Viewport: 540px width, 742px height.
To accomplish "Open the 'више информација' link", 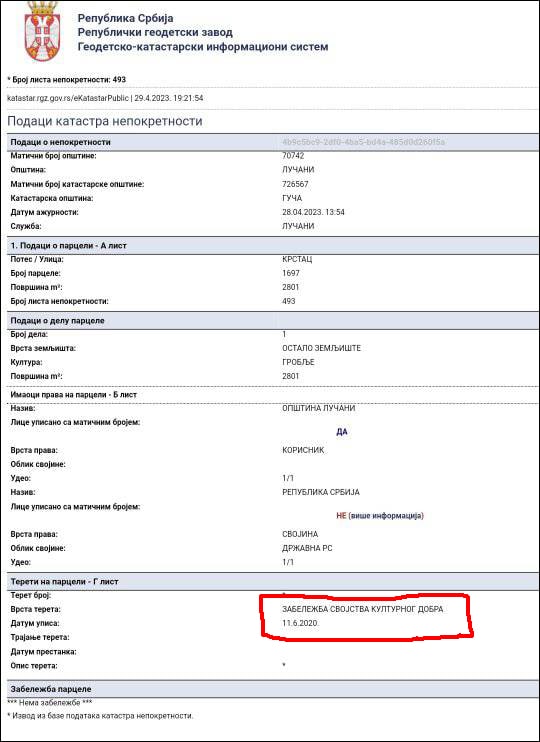I will pos(386,516).
